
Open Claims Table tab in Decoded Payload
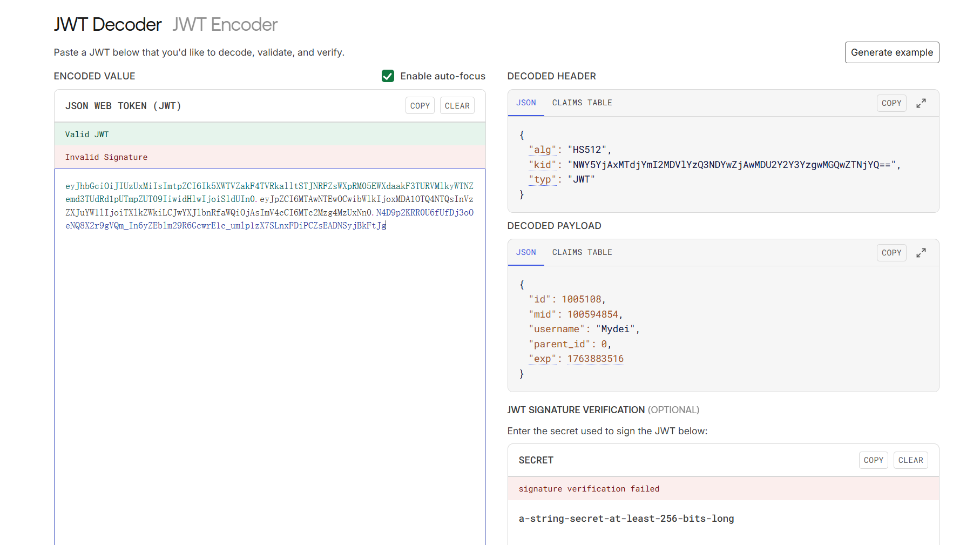pyautogui.click(x=582, y=252)
